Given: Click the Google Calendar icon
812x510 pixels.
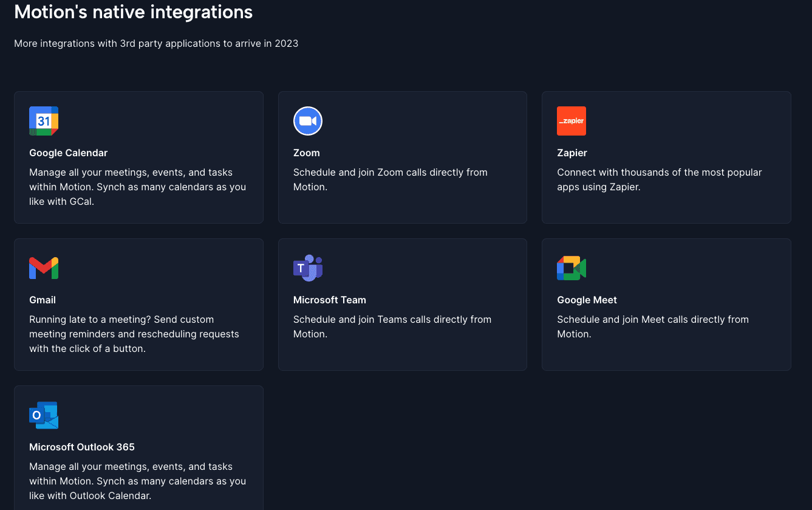Looking at the screenshot, I should click(x=44, y=121).
